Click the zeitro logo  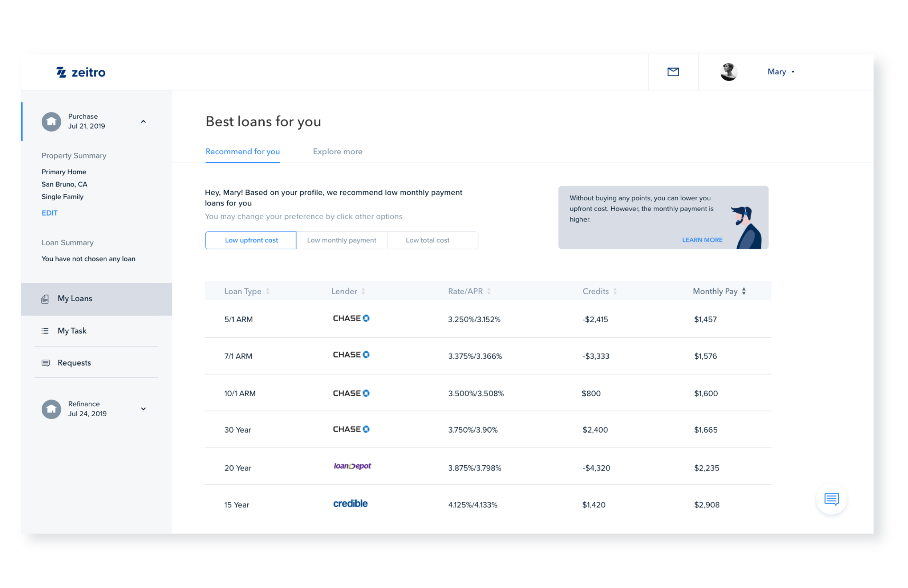click(x=81, y=72)
